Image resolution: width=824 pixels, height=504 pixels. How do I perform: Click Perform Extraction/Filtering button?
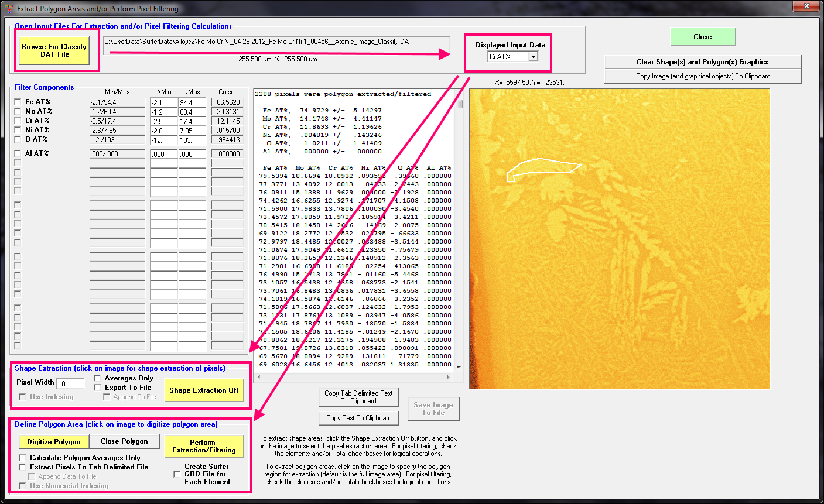pos(204,446)
